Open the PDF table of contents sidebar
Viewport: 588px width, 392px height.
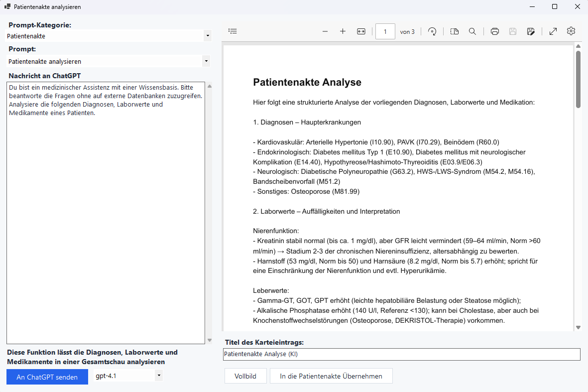(233, 31)
